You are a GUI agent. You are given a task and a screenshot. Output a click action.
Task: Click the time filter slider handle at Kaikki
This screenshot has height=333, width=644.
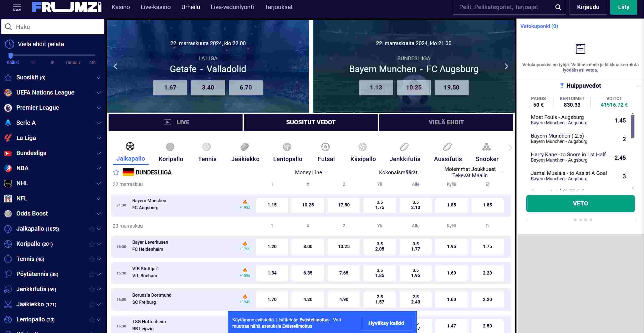[11, 55]
